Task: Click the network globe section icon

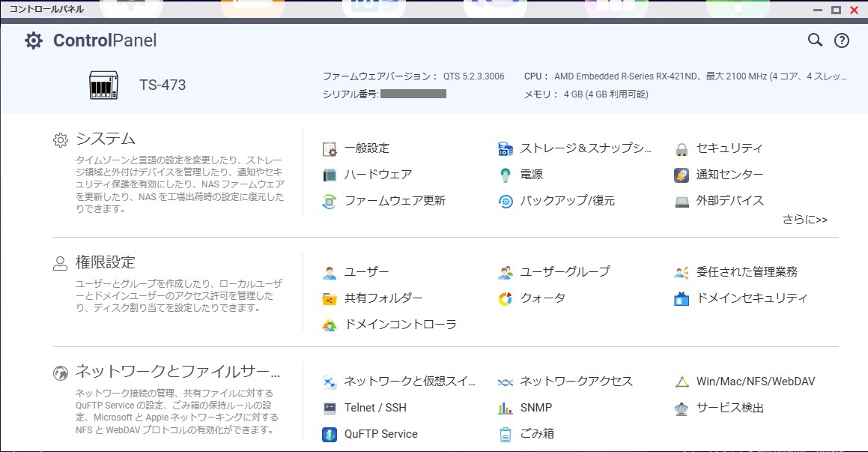Action: pyautogui.click(x=61, y=373)
